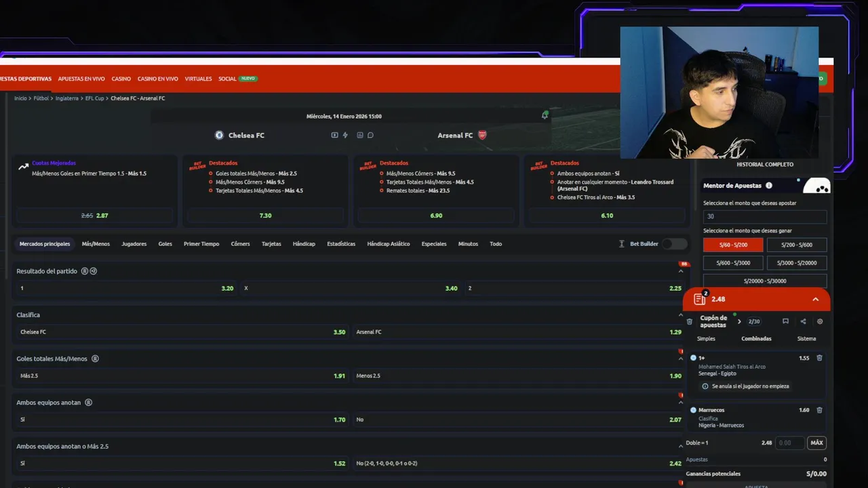The image size is (868, 488).
Task: Click first badge icon next to Resultado del partido
Action: pyautogui.click(x=85, y=271)
